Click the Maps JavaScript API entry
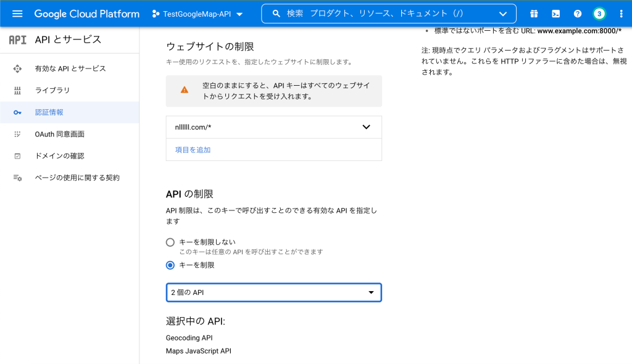632x364 pixels. point(199,351)
